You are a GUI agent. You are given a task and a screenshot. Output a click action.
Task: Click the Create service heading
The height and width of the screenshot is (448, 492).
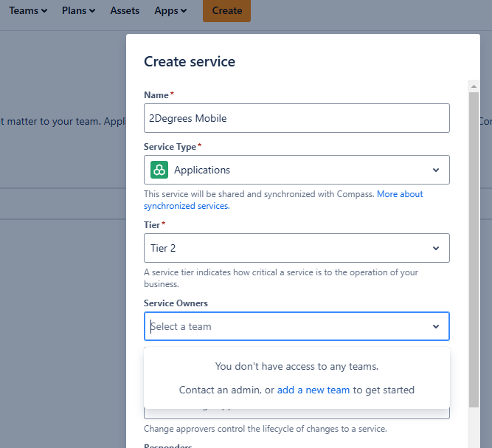(190, 61)
